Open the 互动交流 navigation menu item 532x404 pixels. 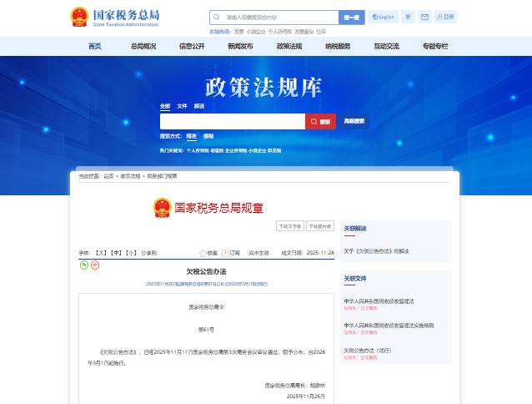pyautogui.click(x=386, y=46)
